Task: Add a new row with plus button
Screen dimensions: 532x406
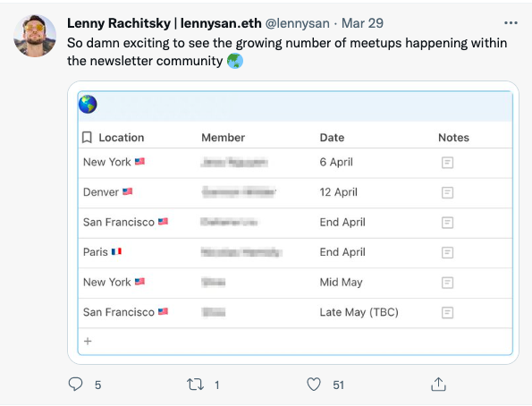Action: click(88, 341)
